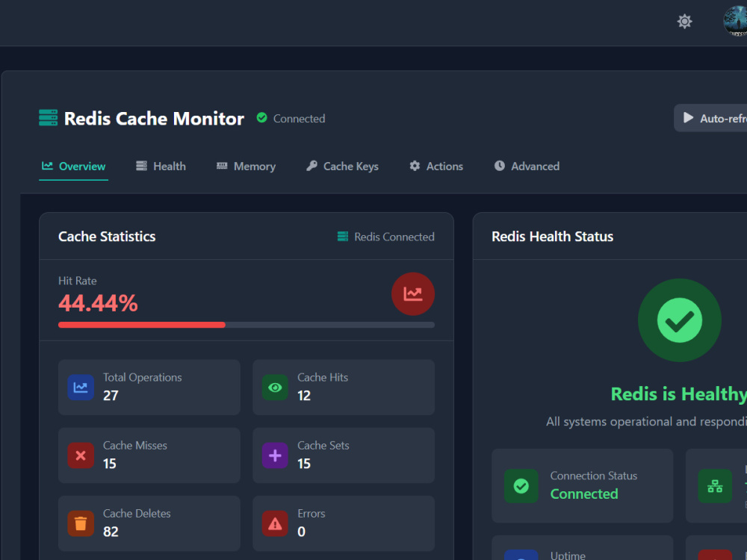The height and width of the screenshot is (560, 747).
Task: Click the red hit rate chart icon
Action: (x=413, y=293)
